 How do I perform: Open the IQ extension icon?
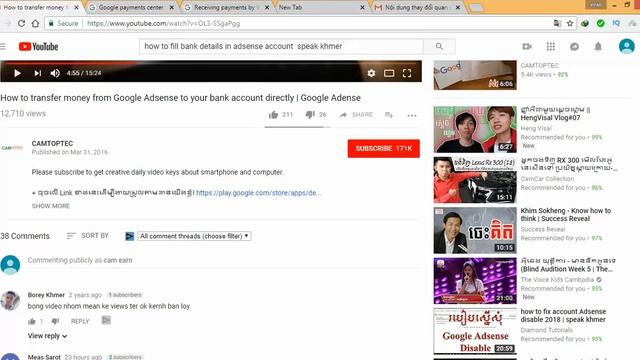coord(616,23)
